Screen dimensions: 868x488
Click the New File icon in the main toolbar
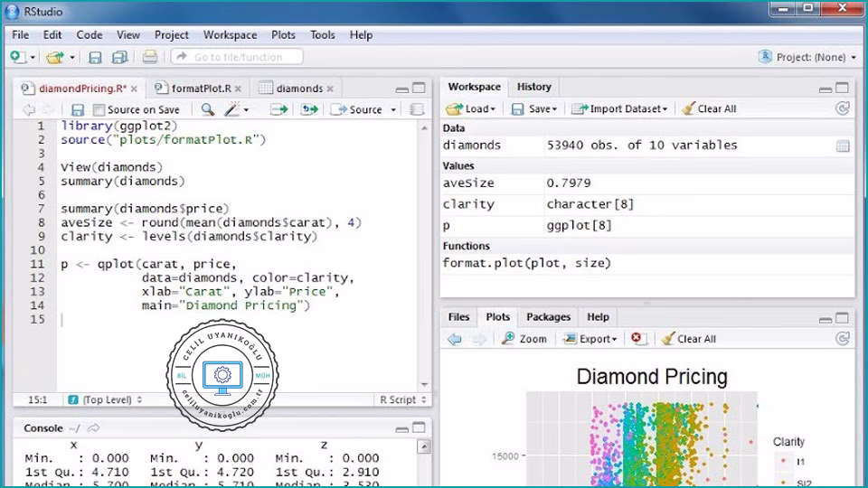point(16,56)
